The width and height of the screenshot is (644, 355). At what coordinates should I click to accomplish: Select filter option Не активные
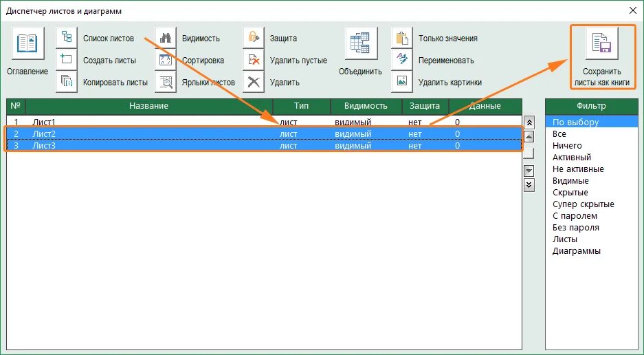click(592, 169)
